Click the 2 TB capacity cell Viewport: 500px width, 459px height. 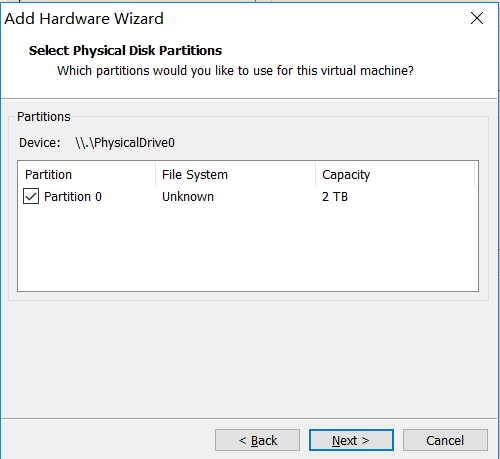coord(335,197)
